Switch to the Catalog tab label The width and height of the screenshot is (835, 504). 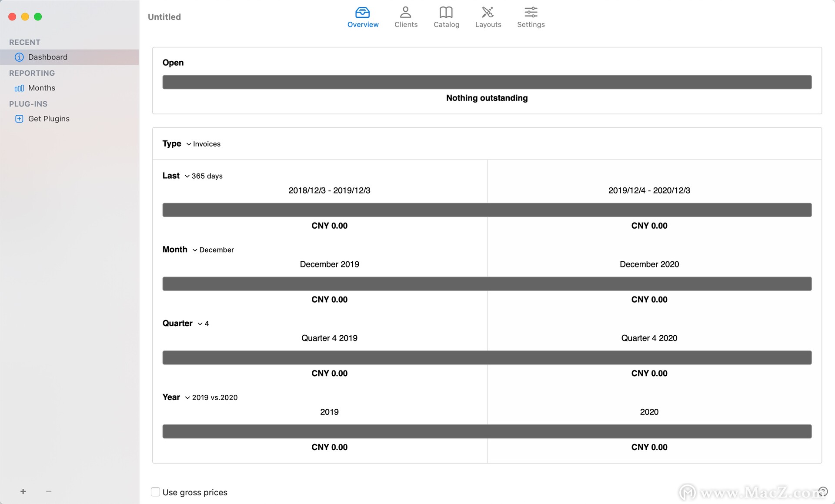446,25
